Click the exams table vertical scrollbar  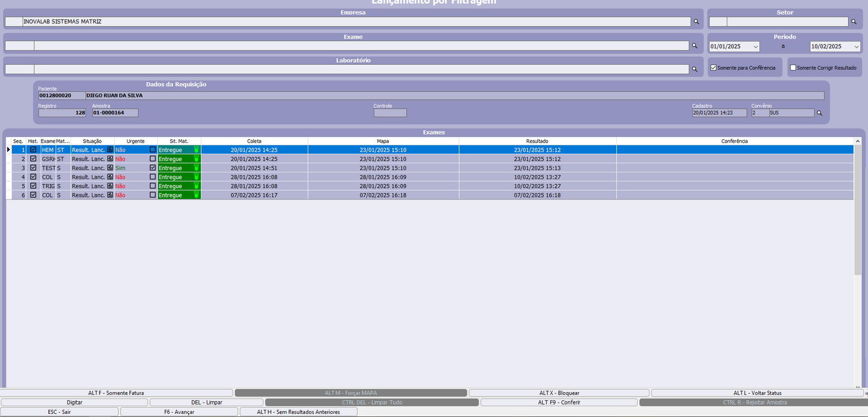click(x=858, y=217)
